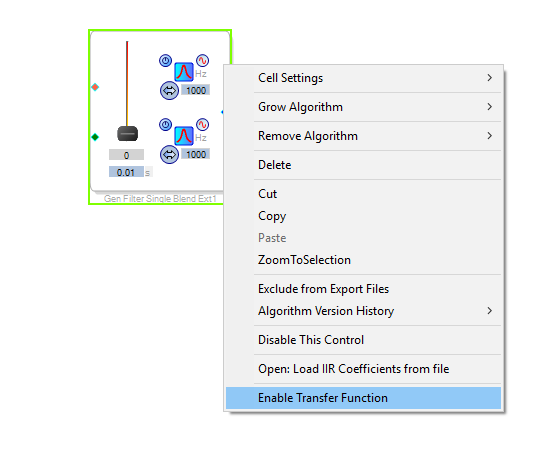Click the upper double-arrow link icon
Viewport: 554px width, 460px height.
point(169,90)
